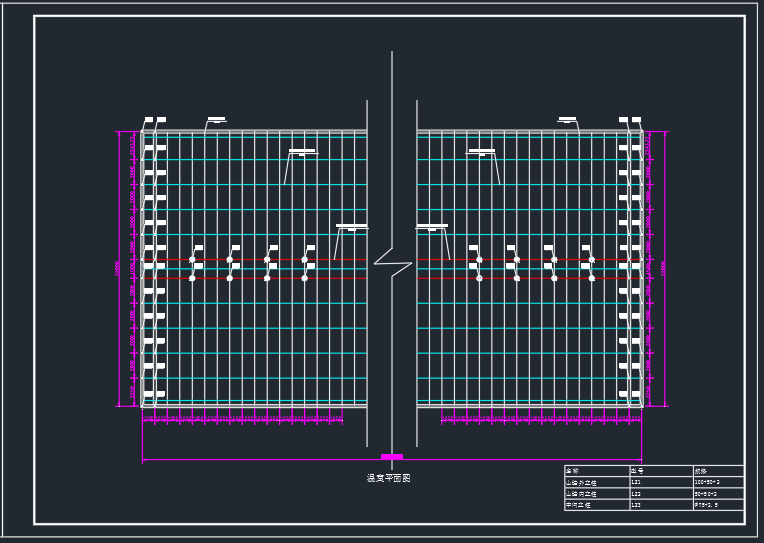Select the 名称 header cell in the table
This screenshot has width=764, height=543.
pyautogui.click(x=573, y=470)
